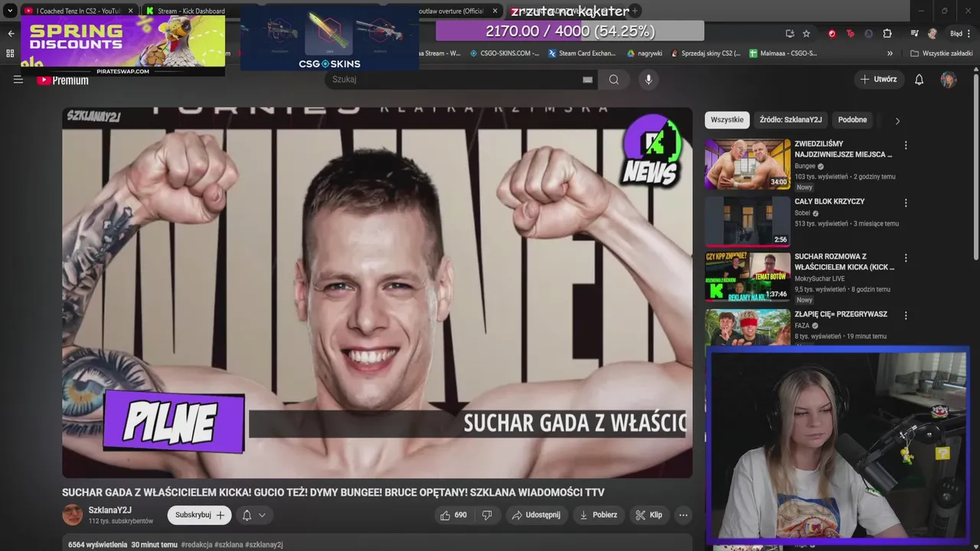The width and height of the screenshot is (980, 551).
Task: Expand notification bell options for SzklanaY2J
Action: point(254,515)
